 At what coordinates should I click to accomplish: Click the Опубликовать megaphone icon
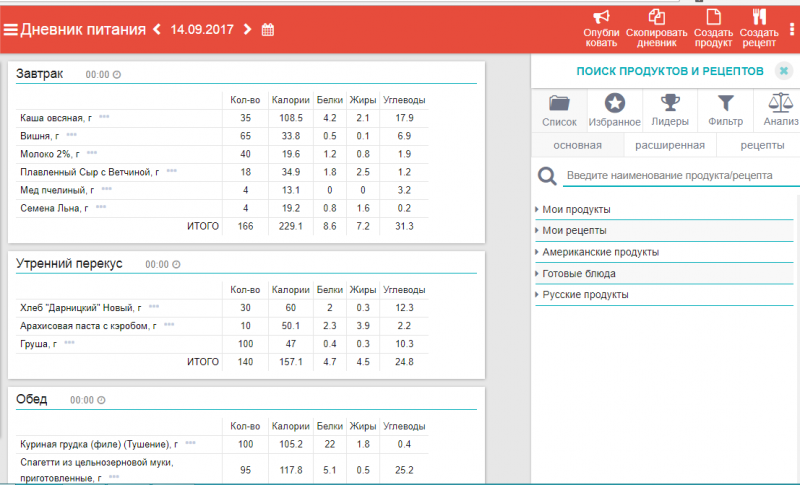pyautogui.click(x=601, y=17)
